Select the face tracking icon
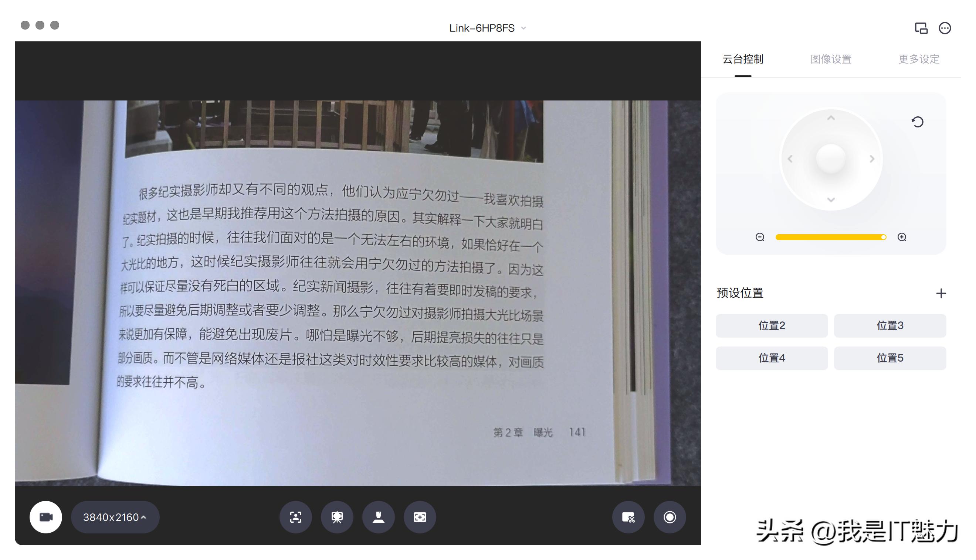This screenshot has width=976, height=560. tap(295, 517)
